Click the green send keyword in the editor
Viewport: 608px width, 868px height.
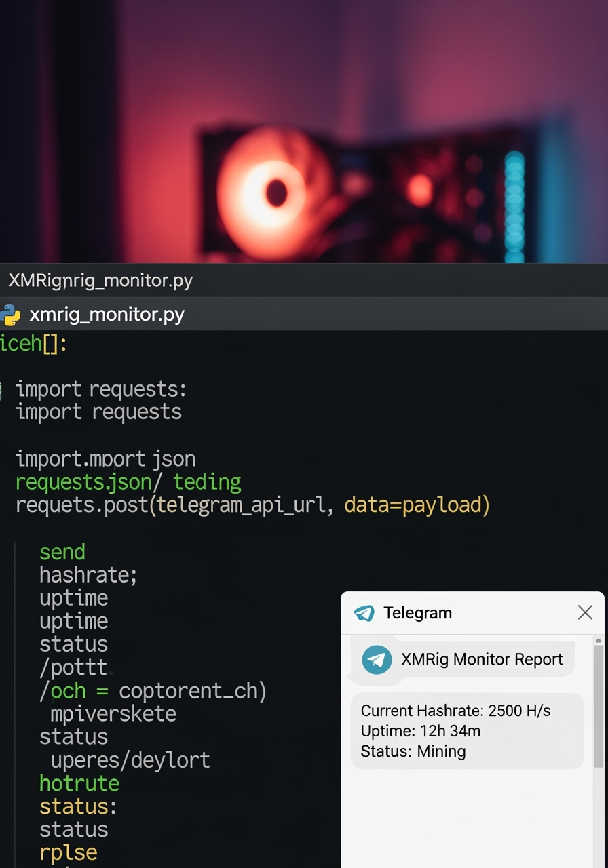pos(62,552)
